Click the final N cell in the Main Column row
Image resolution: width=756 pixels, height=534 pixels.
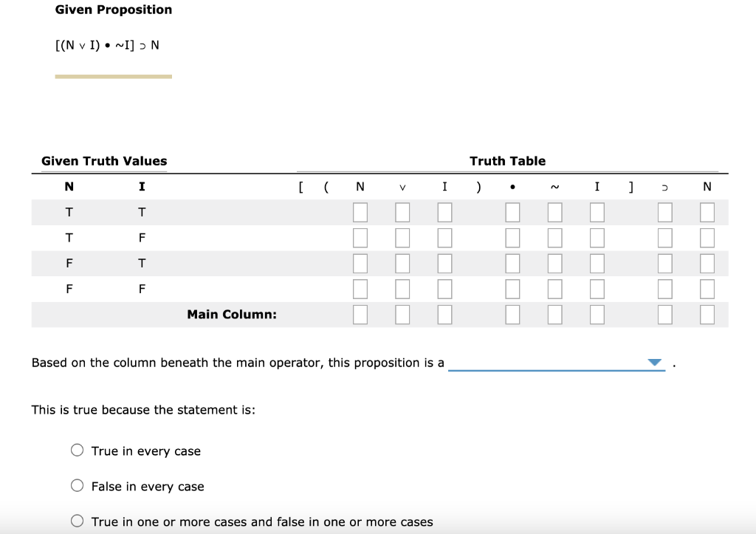click(707, 315)
